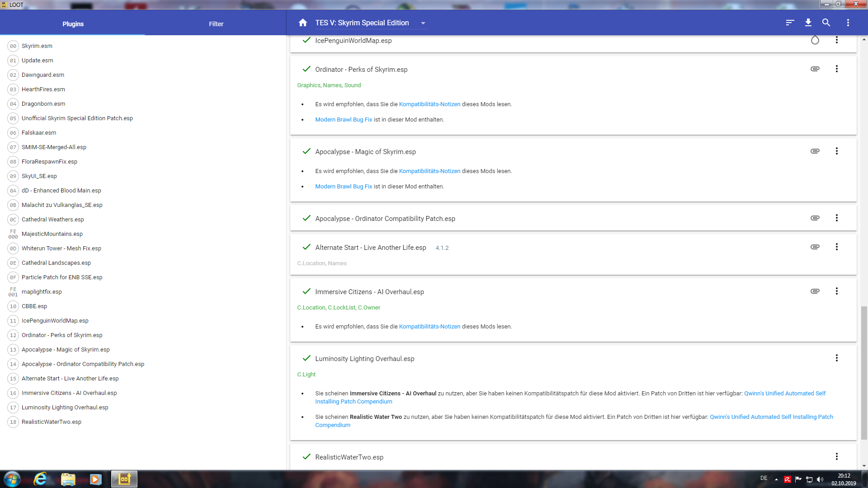Select Falskaar.esm in the plugin list
This screenshot has width=868, height=488.
[39, 133]
